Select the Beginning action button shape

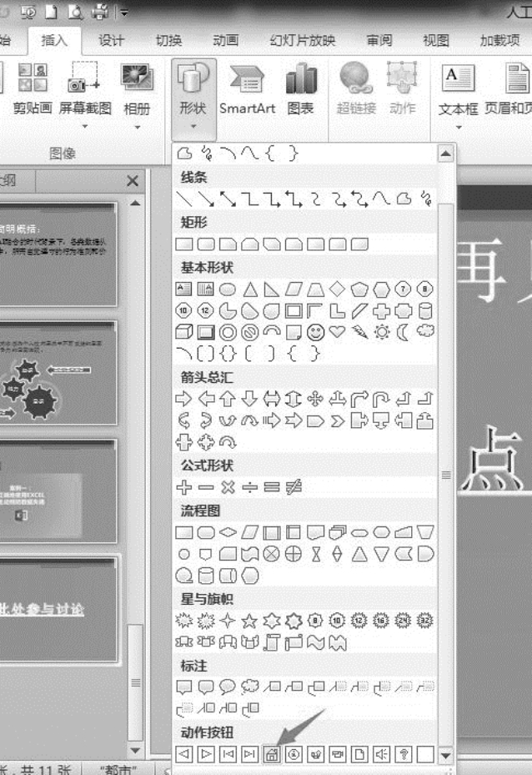(x=228, y=754)
